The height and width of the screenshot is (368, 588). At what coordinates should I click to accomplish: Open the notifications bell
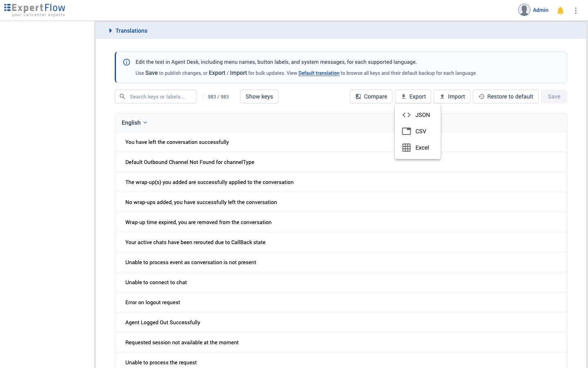[x=560, y=11]
